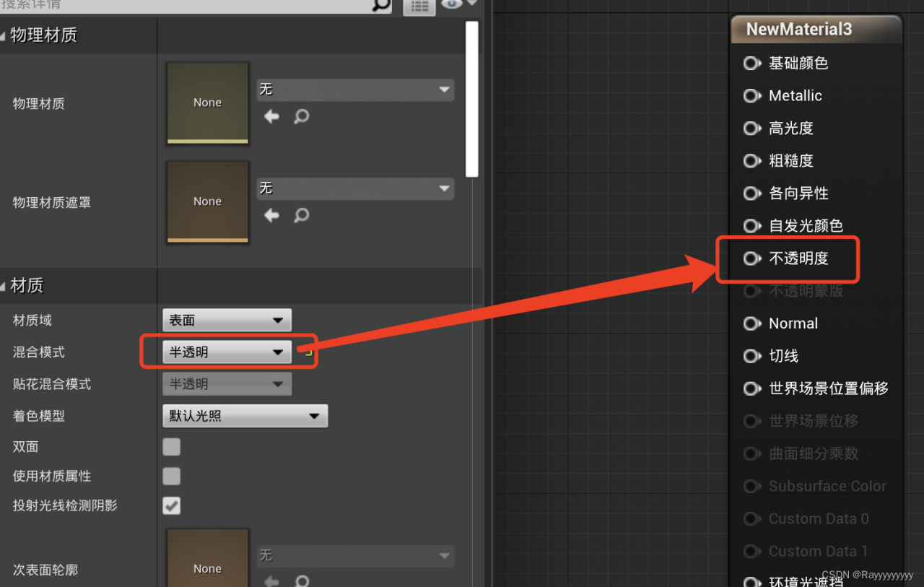924x587 pixels.
Task: Click the search magnifier icon in details search
Action: [380, 4]
